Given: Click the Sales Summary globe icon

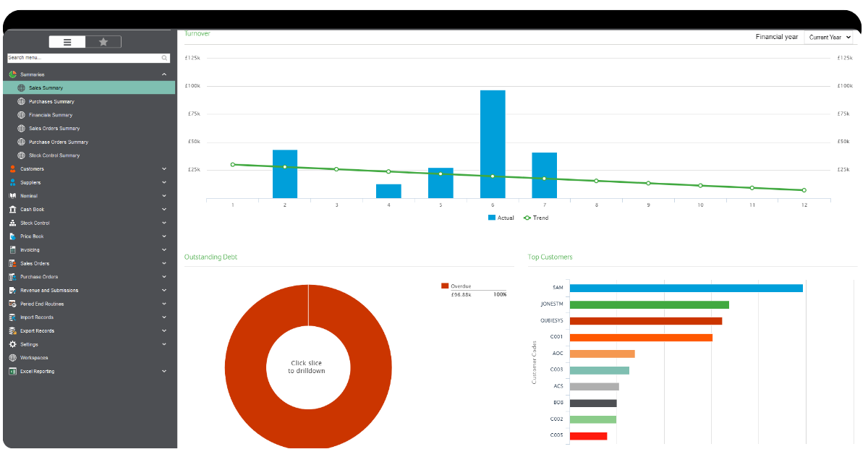Looking at the screenshot, I should click(x=22, y=88).
